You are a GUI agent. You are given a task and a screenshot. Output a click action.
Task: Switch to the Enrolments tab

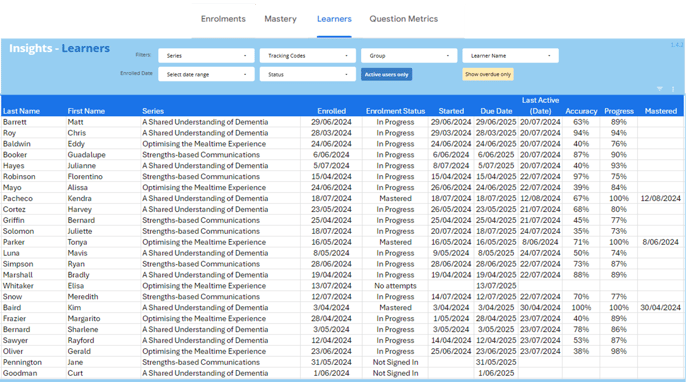click(223, 19)
